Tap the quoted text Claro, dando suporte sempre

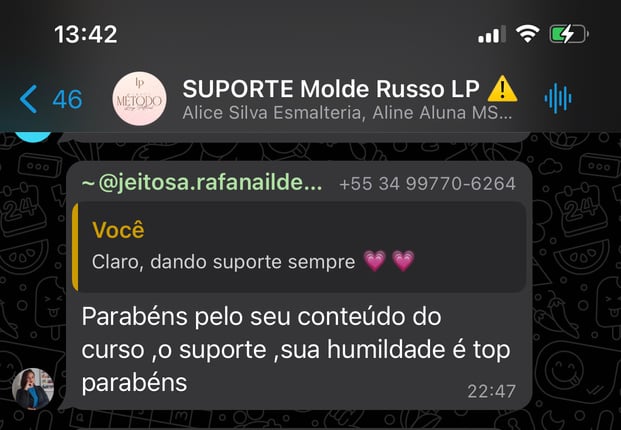click(223, 262)
